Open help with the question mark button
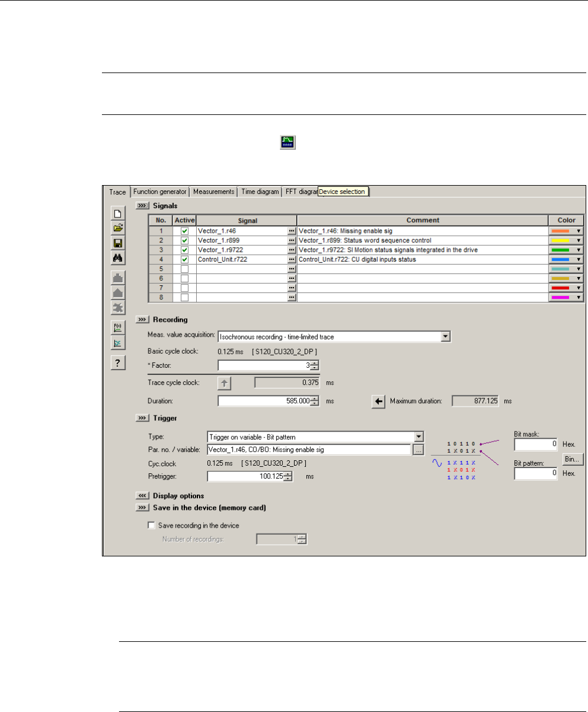 pyautogui.click(x=118, y=363)
